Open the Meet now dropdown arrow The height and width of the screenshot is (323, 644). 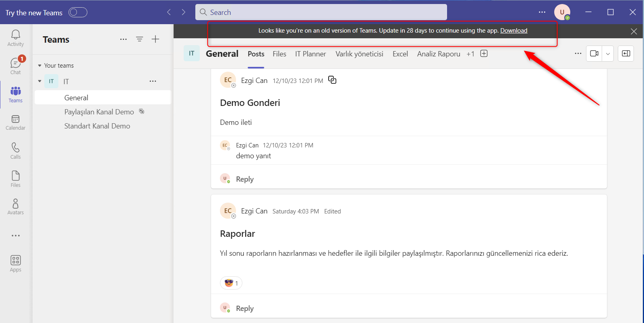coord(608,54)
